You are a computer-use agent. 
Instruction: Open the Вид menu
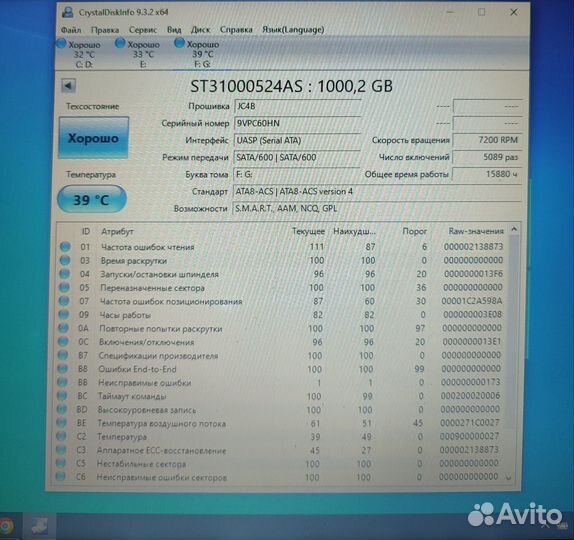174,30
